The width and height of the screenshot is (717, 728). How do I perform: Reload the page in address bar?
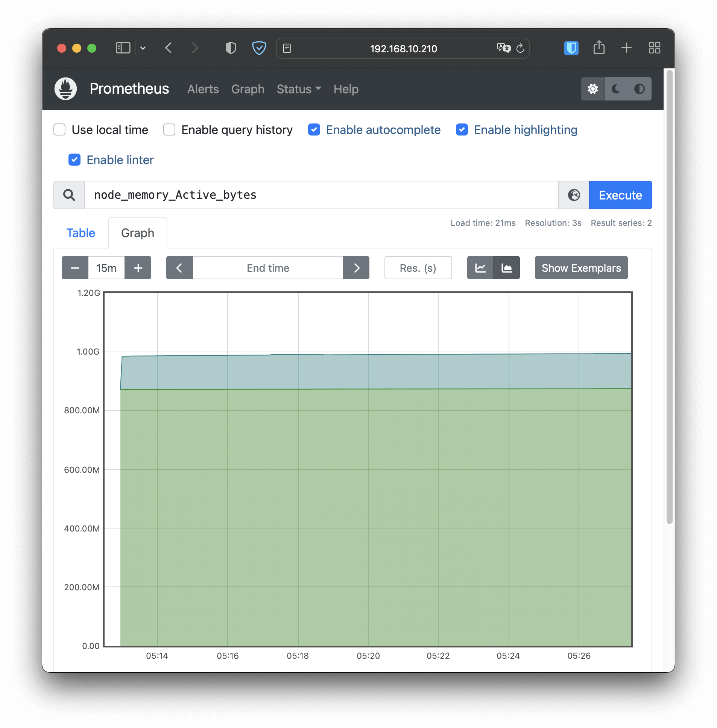coord(520,48)
